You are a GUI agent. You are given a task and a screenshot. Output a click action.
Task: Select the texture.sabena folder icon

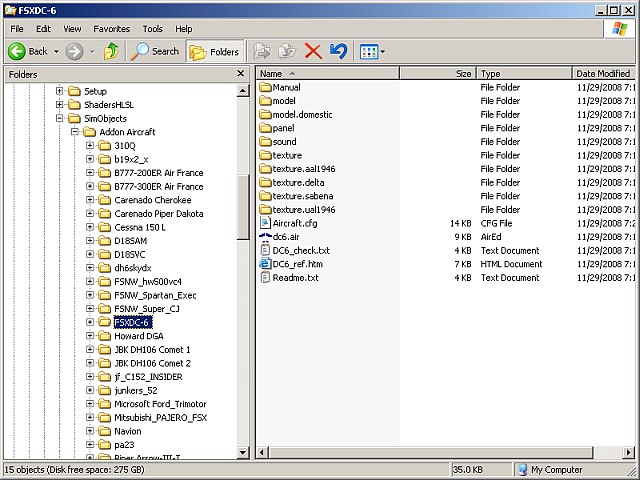coord(265,196)
